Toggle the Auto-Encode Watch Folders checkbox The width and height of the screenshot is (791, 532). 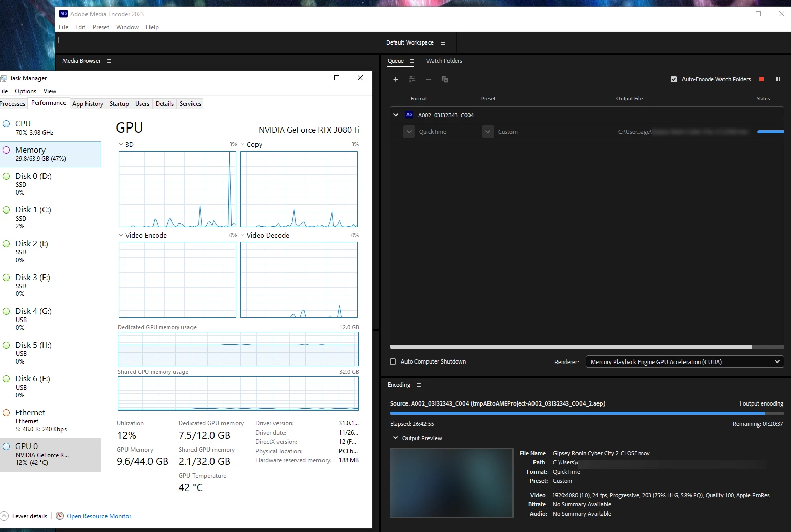tap(674, 79)
